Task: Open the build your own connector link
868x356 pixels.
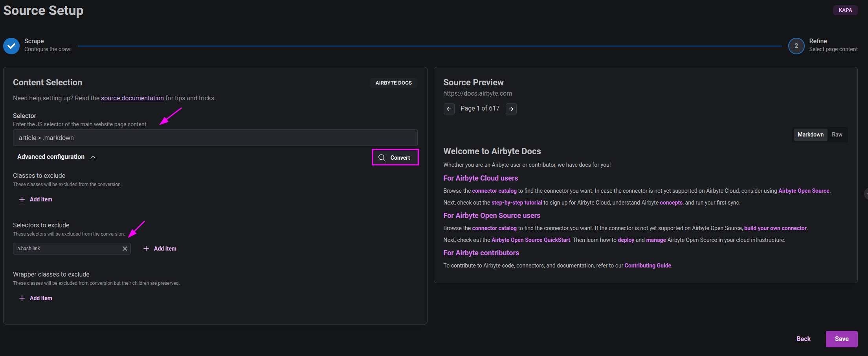Action: pyautogui.click(x=775, y=228)
